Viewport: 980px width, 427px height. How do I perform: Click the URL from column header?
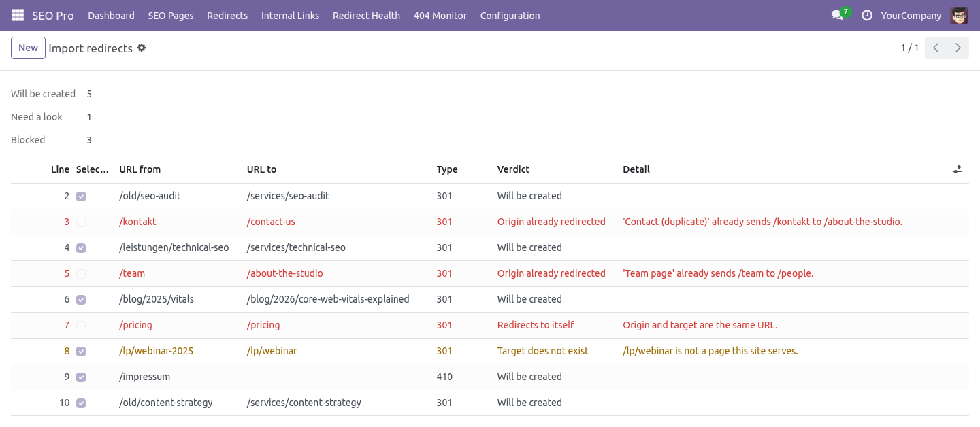(140, 169)
